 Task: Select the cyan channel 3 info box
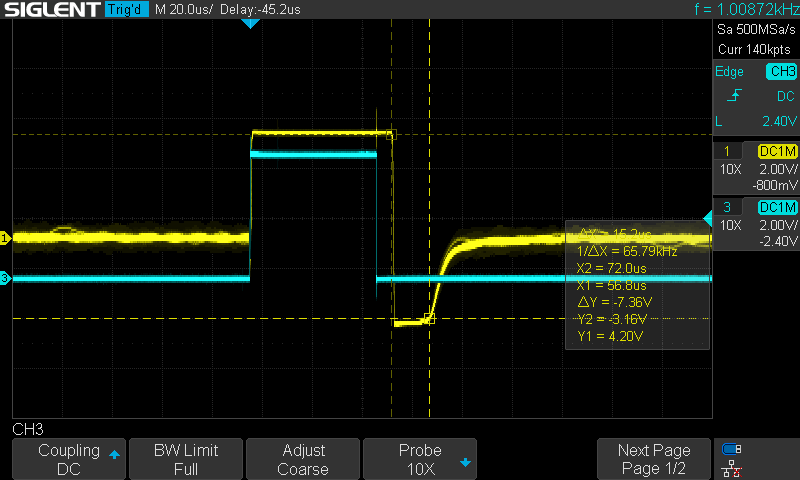coord(756,224)
